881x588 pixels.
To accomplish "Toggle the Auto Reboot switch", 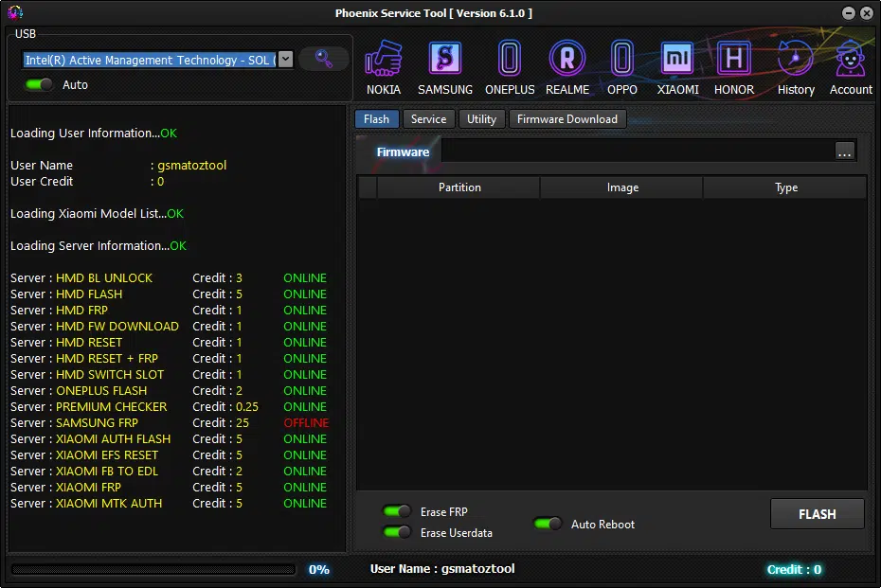I will point(548,524).
